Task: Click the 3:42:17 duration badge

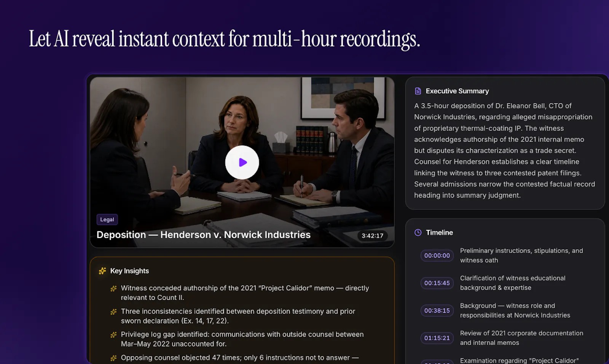Action: click(372, 235)
